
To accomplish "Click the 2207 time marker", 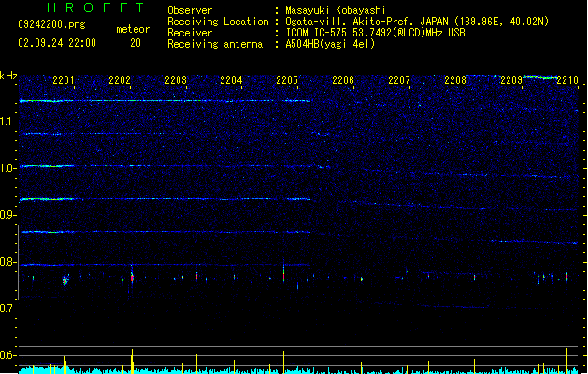I will [x=399, y=80].
